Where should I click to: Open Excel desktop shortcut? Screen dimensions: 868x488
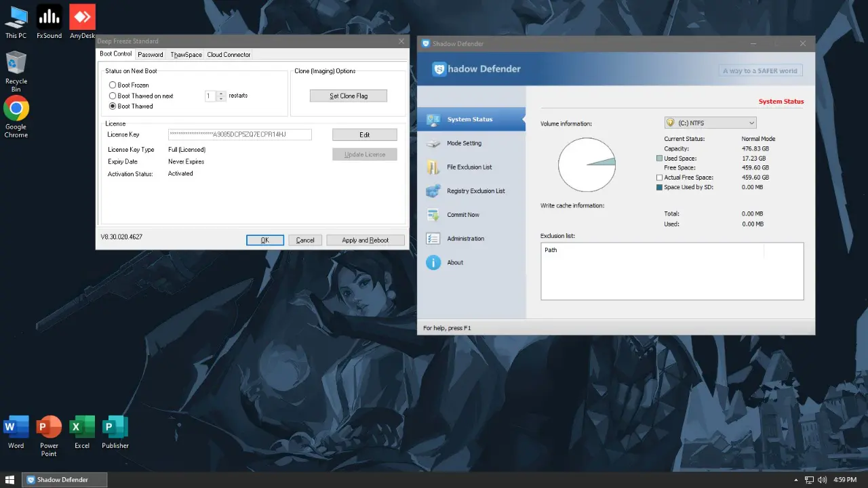[x=82, y=432]
